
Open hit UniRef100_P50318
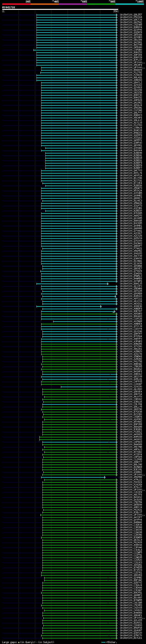pos(131,17)
